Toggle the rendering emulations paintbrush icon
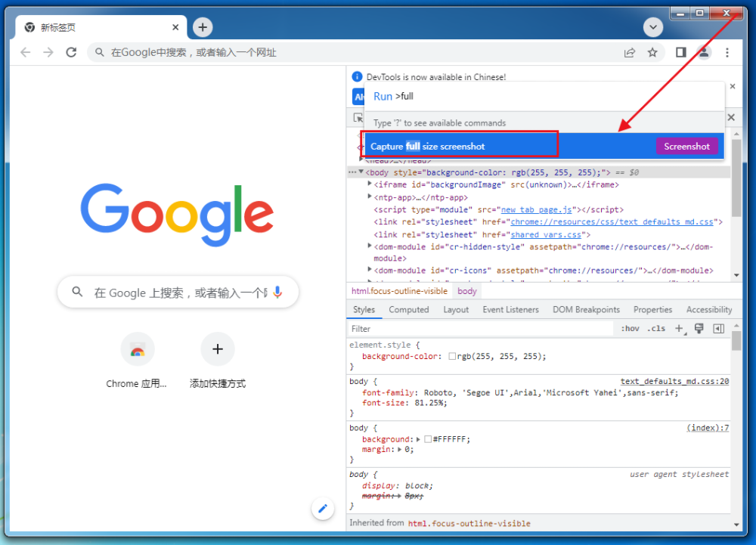 699,329
